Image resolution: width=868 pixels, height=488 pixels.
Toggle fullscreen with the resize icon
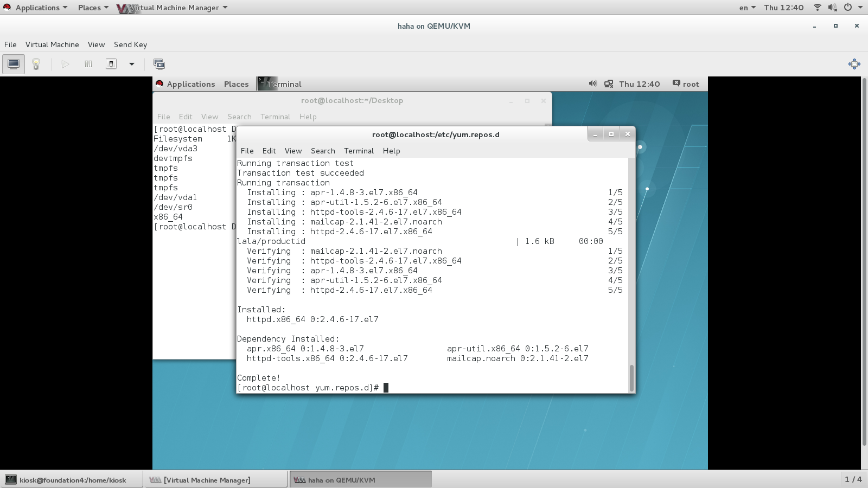854,64
